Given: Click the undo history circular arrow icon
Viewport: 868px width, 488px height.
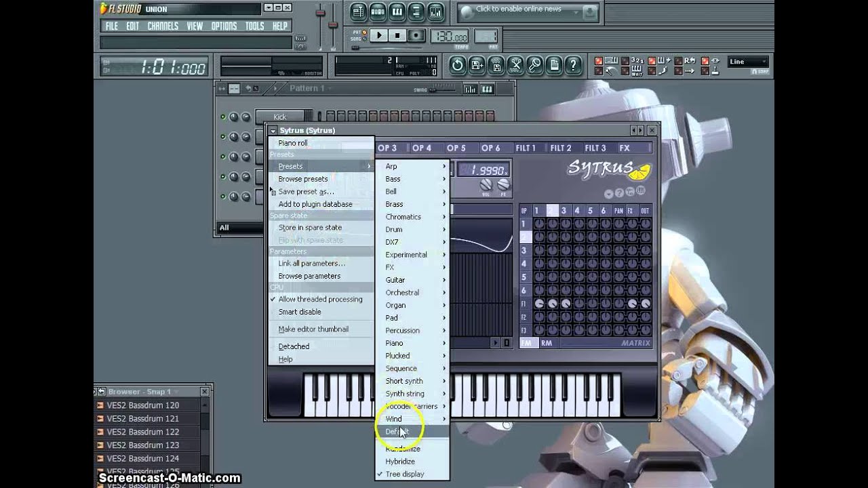Looking at the screenshot, I should point(457,65).
